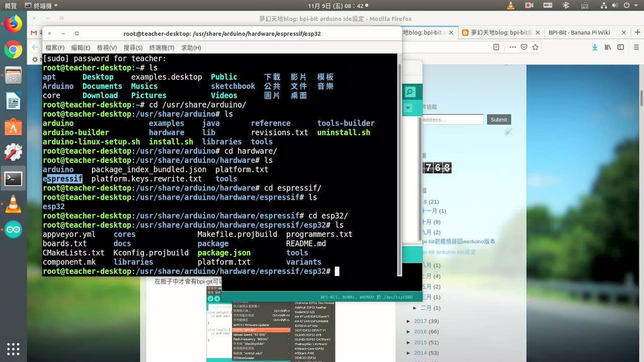Open the bpi-bit韌體燒錄回weduino版本 post link
Image resolution: width=644 pixels, height=362 pixels.
[459, 242]
